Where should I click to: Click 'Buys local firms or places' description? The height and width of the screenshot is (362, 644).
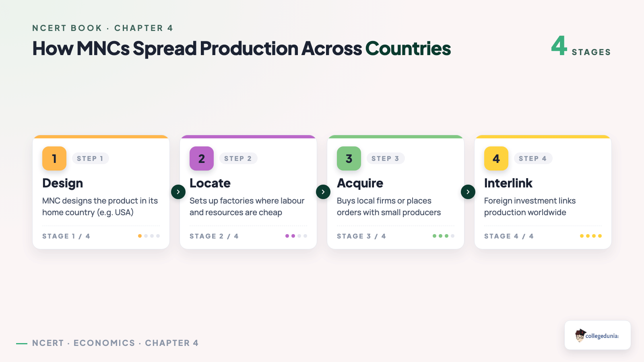pos(389,206)
